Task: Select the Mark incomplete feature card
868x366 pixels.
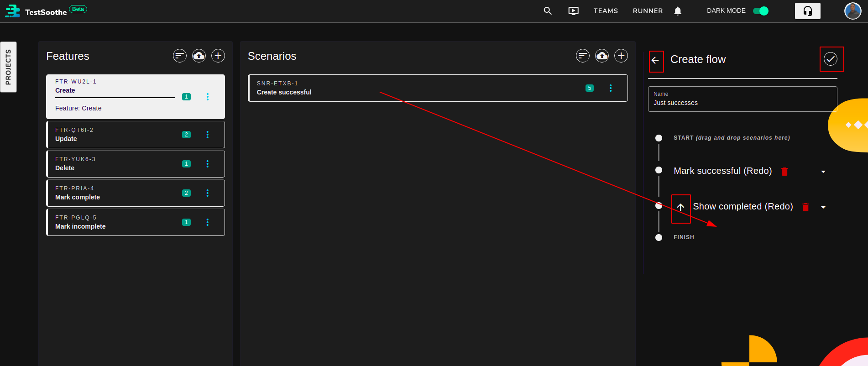Action: click(136, 222)
